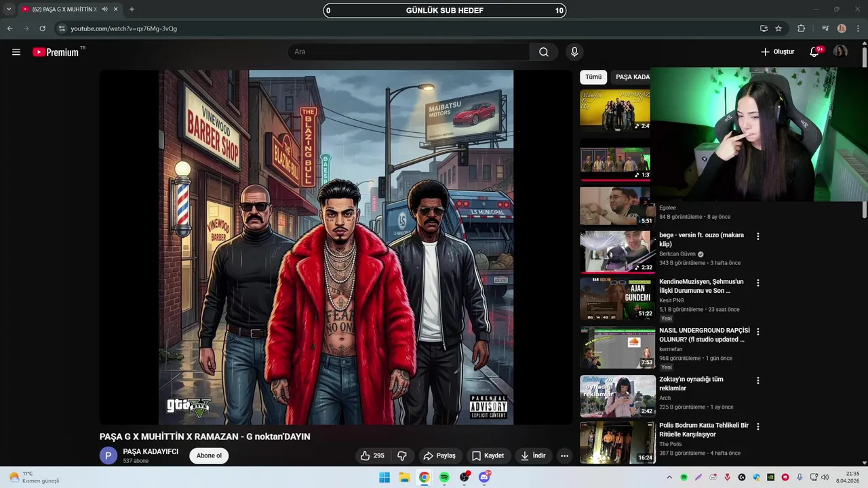This screenshot has width=868, height=488.
Task: Open the YouTube hamburger guide menu
Action: pos(16,52)
